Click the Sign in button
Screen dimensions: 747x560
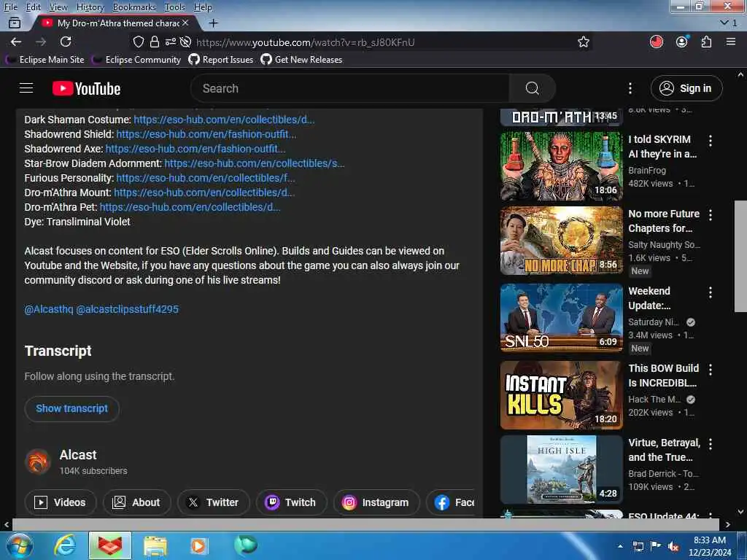tap(686, 88)
